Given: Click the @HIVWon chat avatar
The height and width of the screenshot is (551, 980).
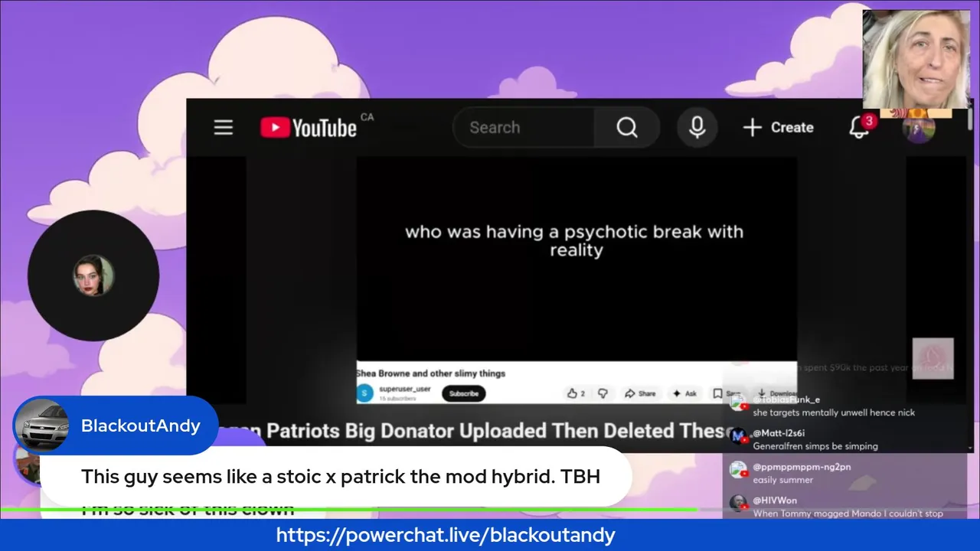Looking at the screenshot, I should (738, 504).
